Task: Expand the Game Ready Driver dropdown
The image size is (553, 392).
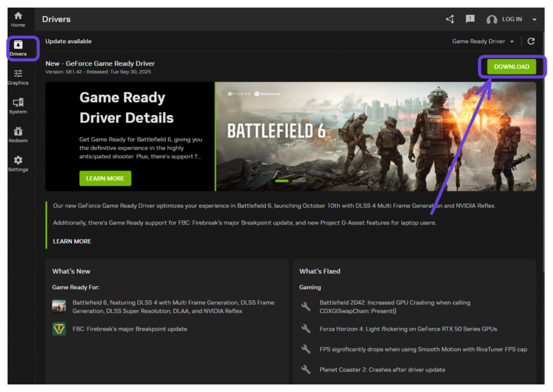Action: (483, 42)
